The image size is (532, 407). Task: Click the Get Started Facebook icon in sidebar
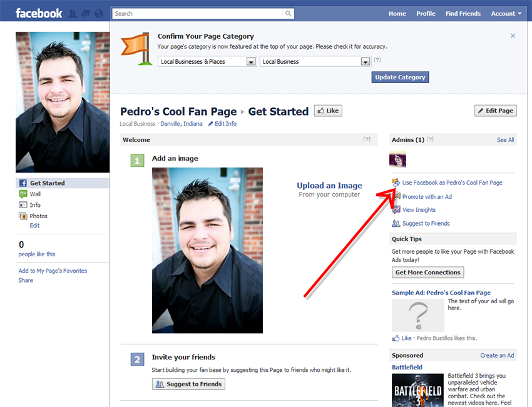pyautogui.click(x=23, y=183)
